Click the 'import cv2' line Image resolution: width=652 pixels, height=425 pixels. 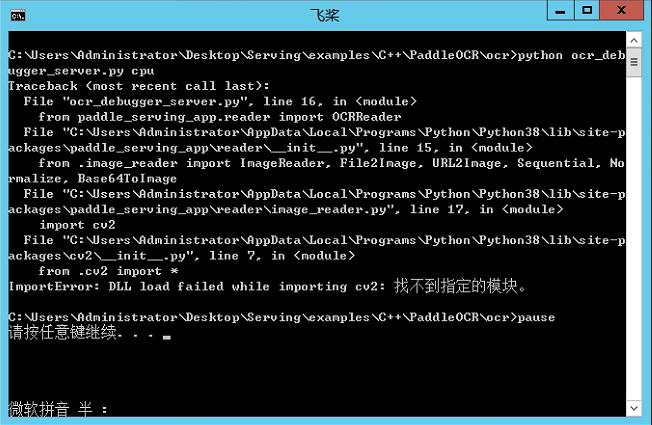77,225
